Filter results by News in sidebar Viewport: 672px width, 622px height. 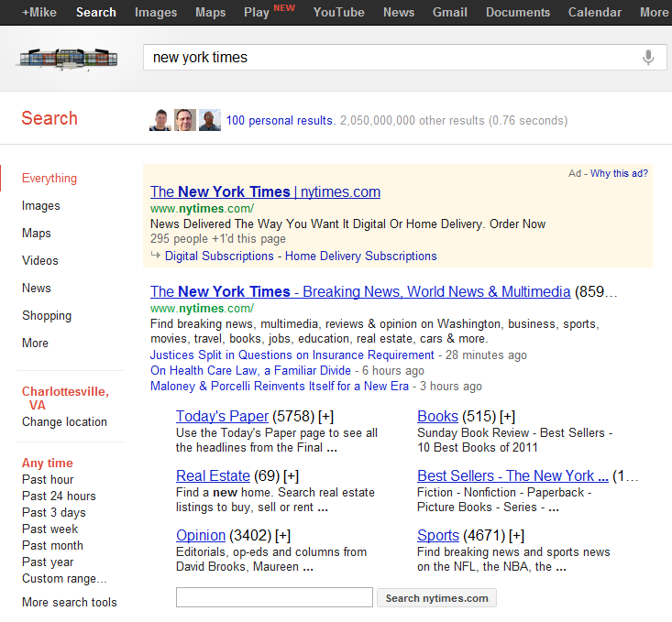(x=37, y=288)
